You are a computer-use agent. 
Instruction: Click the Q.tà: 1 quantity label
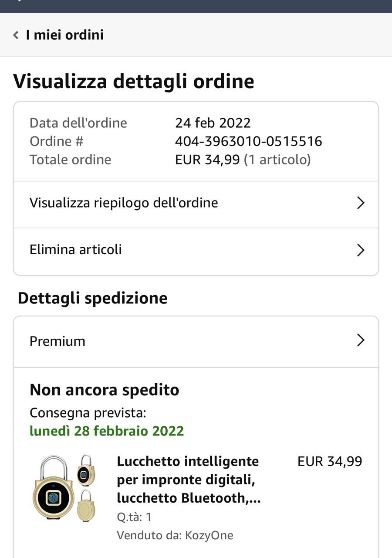(x=134, y=517)
